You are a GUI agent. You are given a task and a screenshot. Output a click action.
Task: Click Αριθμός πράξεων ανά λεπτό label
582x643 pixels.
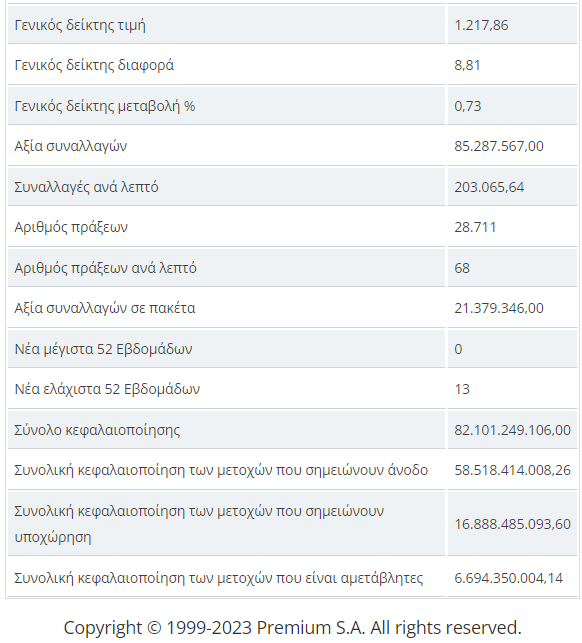(105, 268)
